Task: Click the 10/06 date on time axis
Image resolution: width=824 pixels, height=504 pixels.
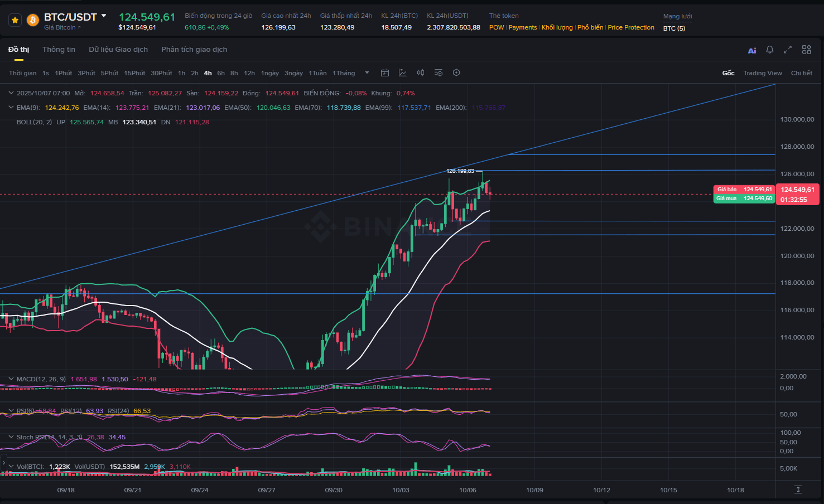Action: tap(468, 490)
